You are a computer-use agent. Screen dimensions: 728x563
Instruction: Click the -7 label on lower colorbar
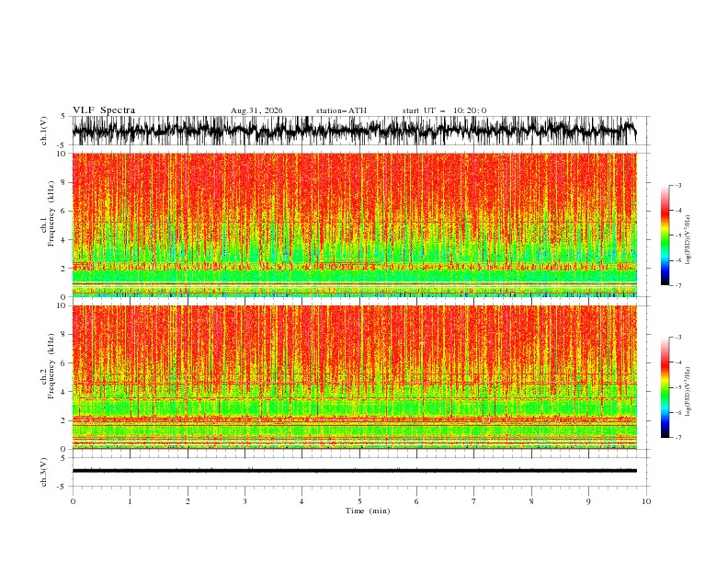click(x=677, y=438)
